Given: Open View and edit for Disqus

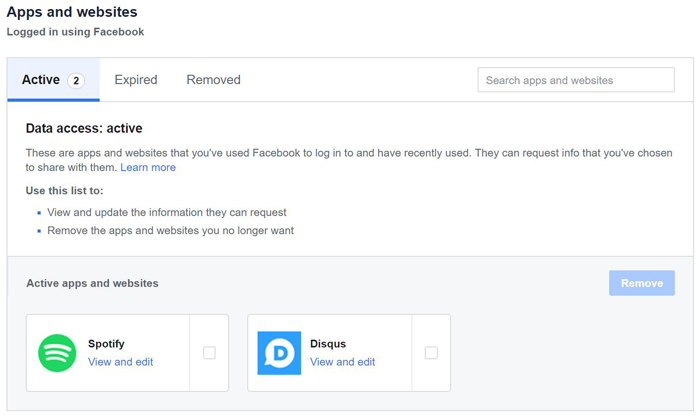Looking at the screenshot, I should pos(343,362).
